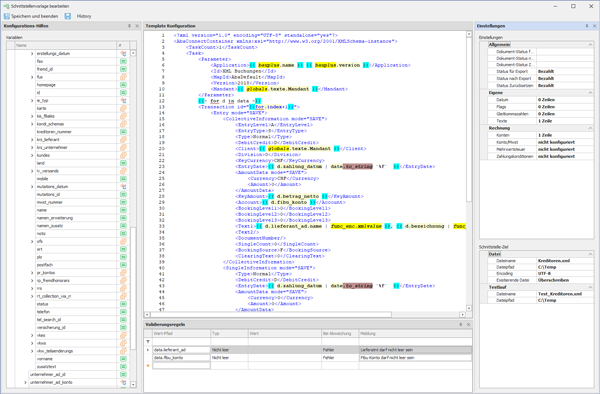Click the editor horizontal scrollbar
This screenshot has width=600, height=394.
(x=271, y=314)
